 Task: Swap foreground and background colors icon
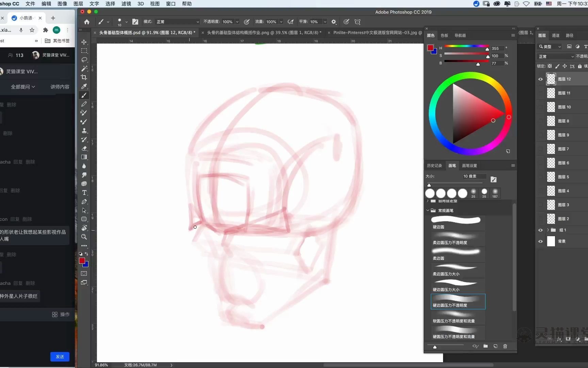pyautogui.click(x=86, y=254)
